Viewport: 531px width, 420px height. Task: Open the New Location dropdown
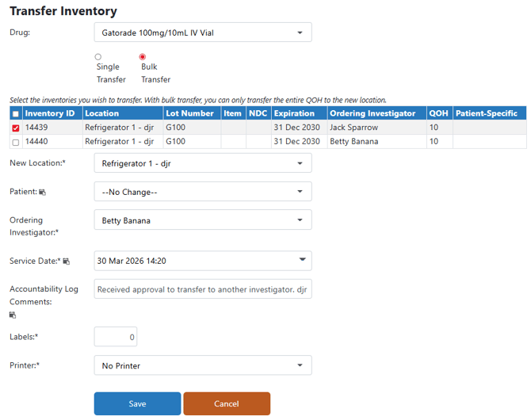(203, 163)
